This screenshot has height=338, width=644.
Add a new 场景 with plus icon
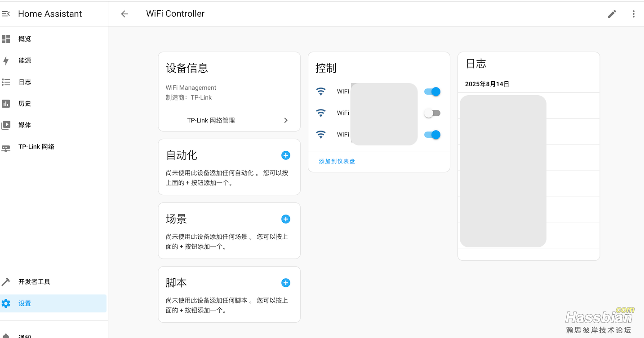[286, 219]
